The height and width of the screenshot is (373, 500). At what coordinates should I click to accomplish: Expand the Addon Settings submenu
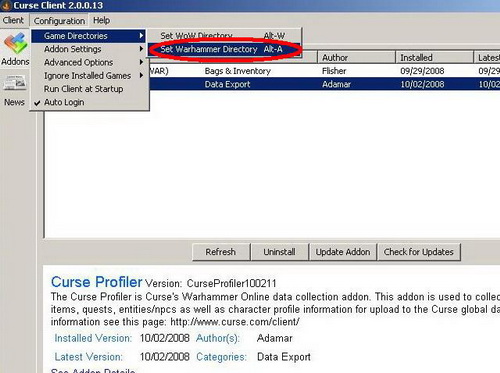tap(88, 49)
